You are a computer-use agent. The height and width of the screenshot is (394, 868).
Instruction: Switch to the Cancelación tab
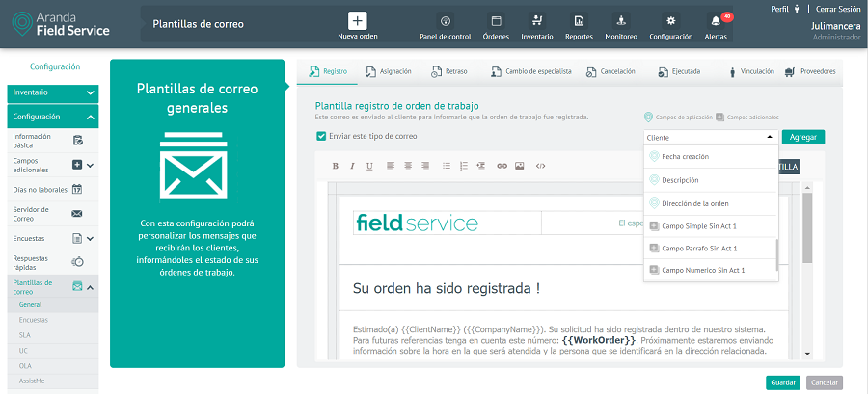(610, 72)
